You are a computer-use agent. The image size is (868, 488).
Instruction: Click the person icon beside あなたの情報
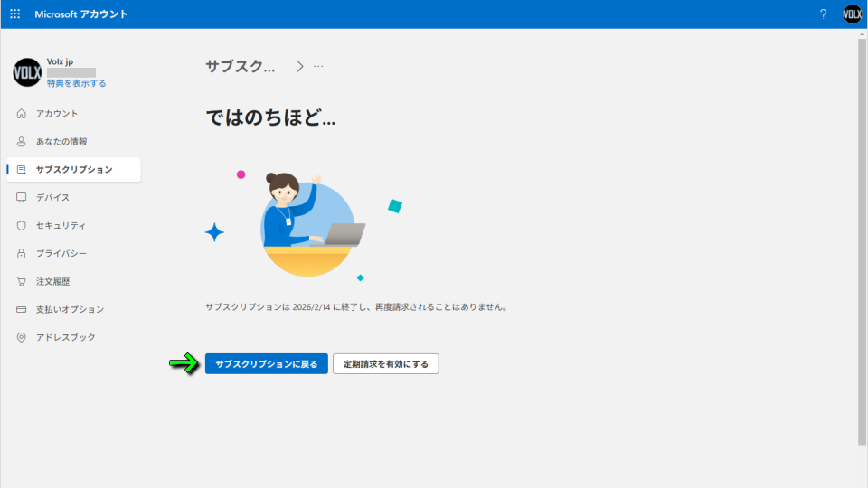point(22,142)
